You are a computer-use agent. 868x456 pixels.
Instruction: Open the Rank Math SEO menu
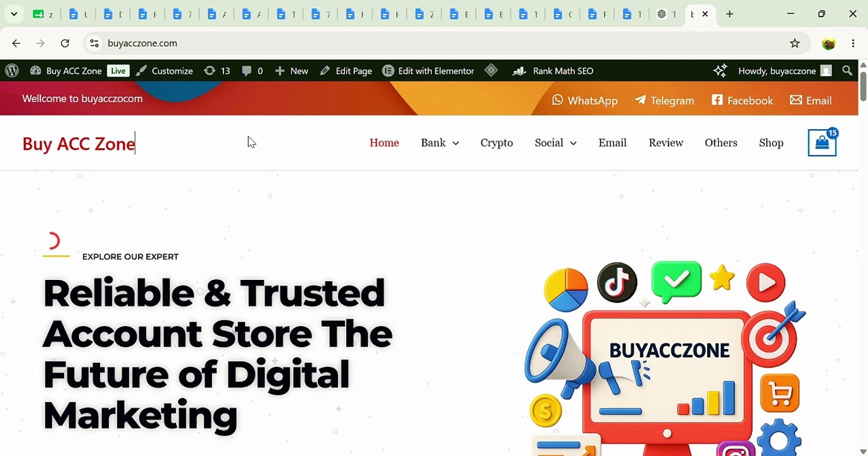553,71
